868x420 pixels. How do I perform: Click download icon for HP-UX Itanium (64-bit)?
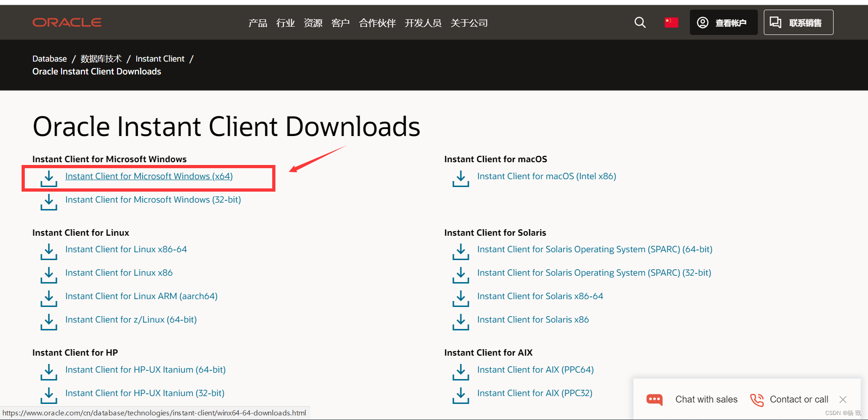coord(49,372)
